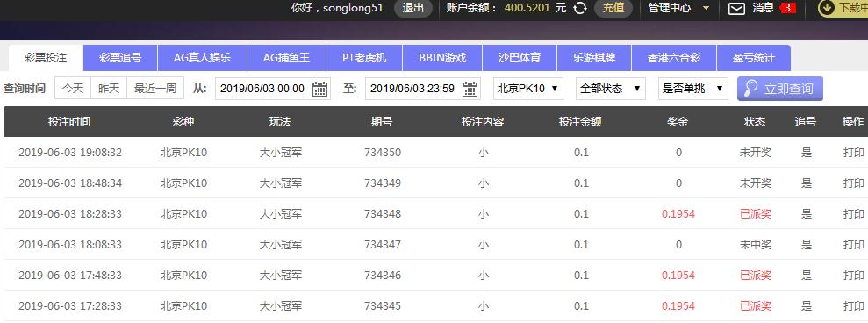
Task: Open the 沙巴体育 tab
Action: click(520, 58)
